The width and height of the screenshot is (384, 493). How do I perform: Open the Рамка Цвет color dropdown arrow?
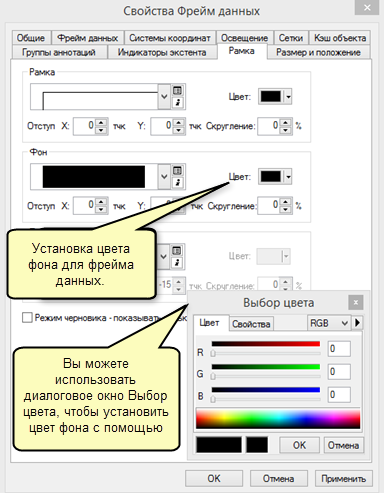coord(288,97)
